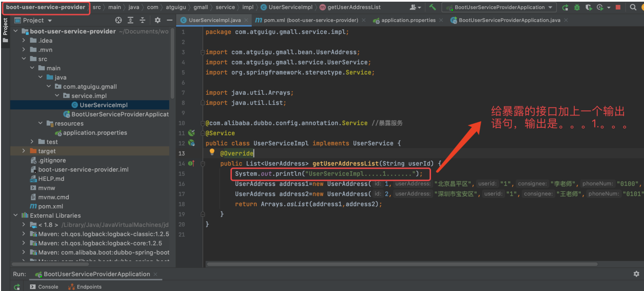Open the Console tab in Run panel
Image resolution: width=644 pixels, height=291 pixels.
click(44, 287)
